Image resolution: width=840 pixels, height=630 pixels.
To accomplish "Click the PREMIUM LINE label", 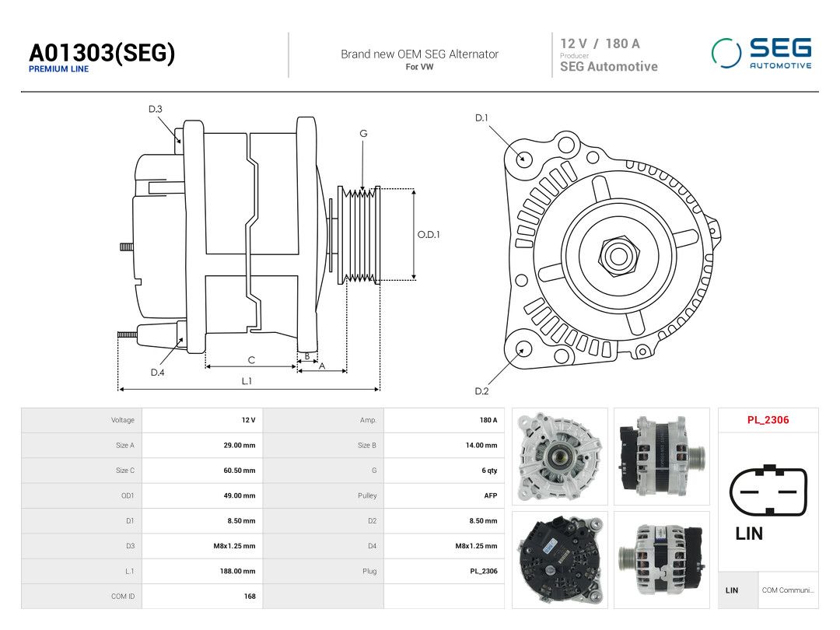I will 58,69.
